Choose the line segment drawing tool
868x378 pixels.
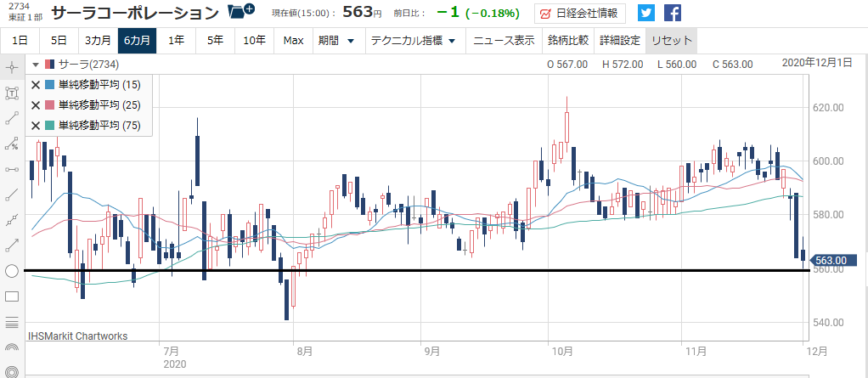12,118
